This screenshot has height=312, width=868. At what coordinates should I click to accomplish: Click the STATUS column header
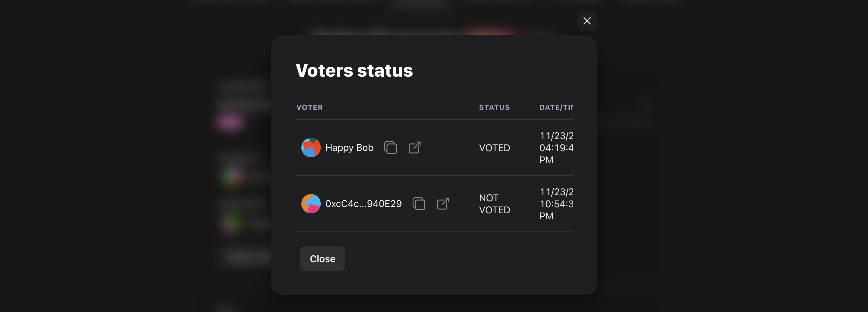tap(494, 107)
